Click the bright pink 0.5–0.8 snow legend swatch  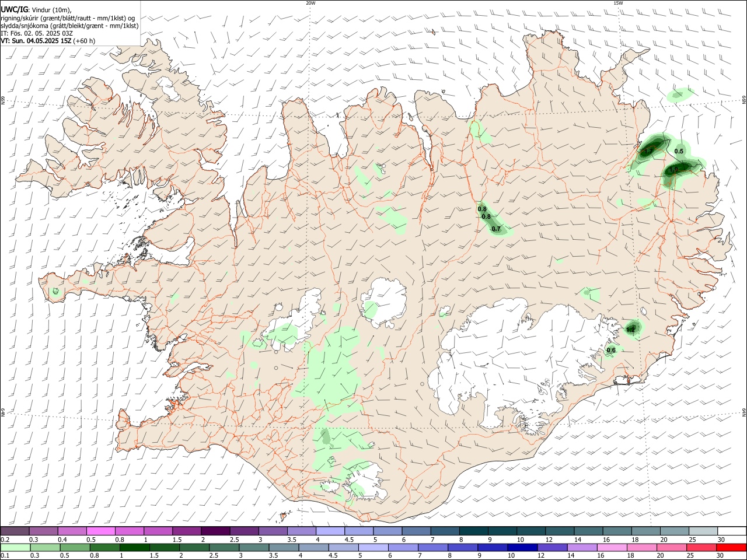pos(100,531)
